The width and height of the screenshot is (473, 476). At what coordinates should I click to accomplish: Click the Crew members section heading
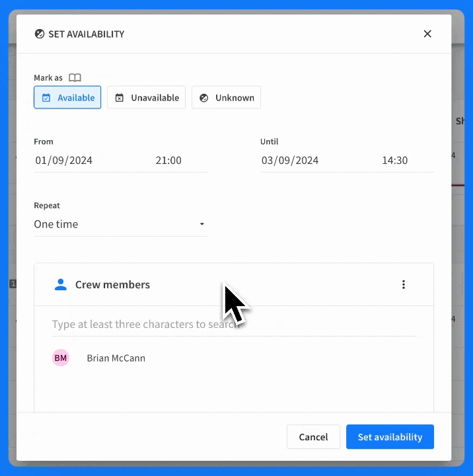112,285
